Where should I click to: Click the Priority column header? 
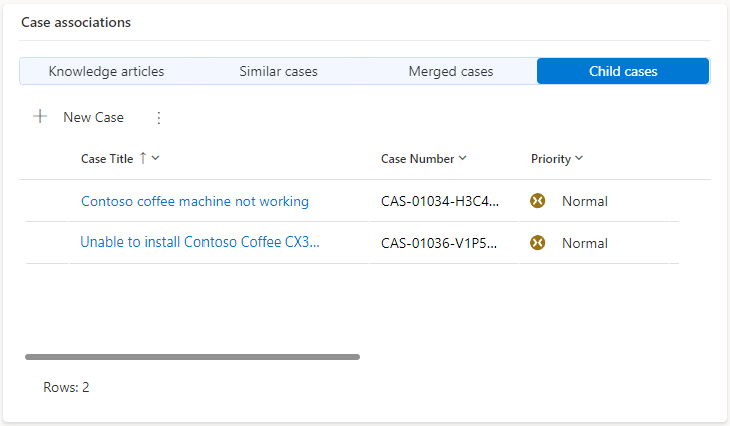coord(551,159)
